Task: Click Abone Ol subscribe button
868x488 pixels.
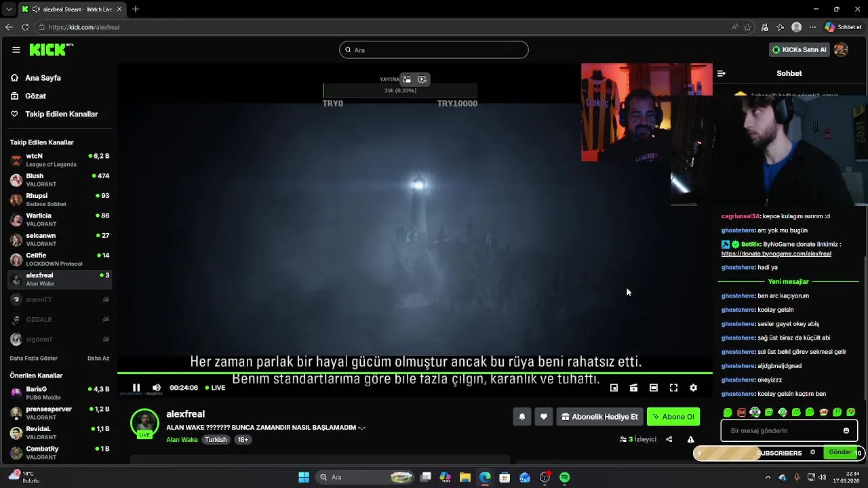Action: (673, 417)
